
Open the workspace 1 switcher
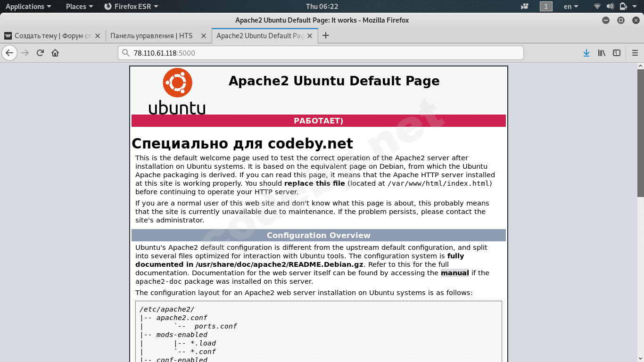[546, 7]
